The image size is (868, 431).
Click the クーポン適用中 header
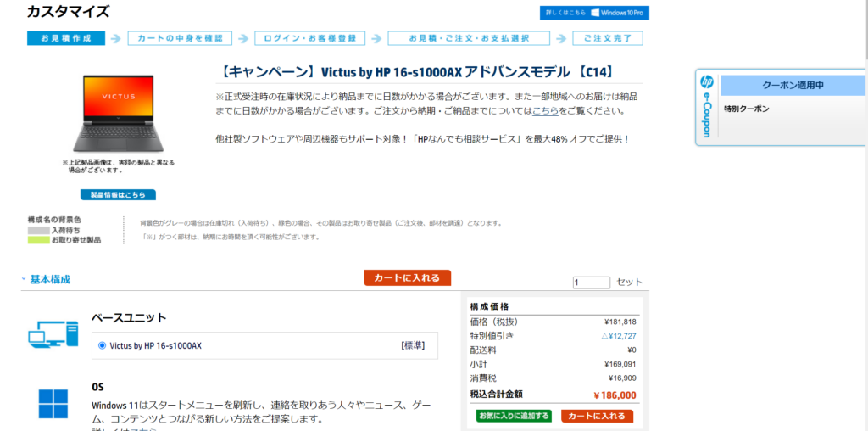pyautogui.click(x=793, y=86)
